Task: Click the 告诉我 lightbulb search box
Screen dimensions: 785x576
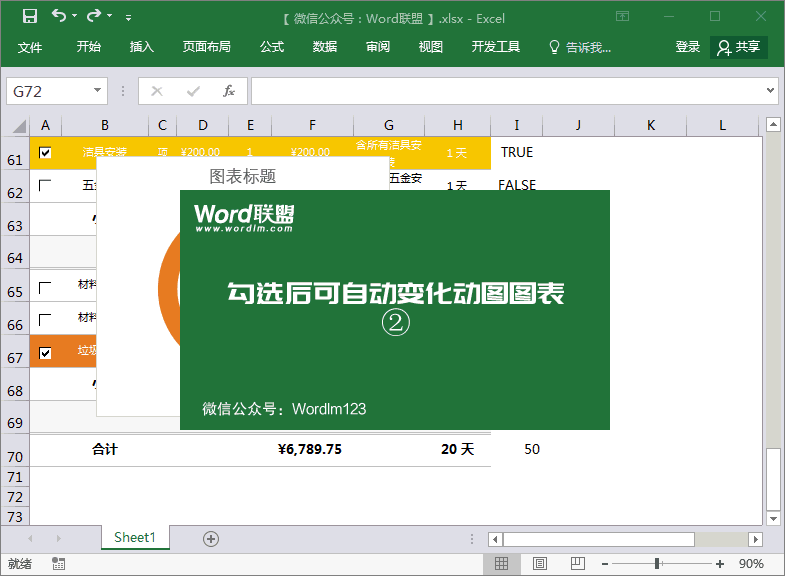Action: [580, 48]
